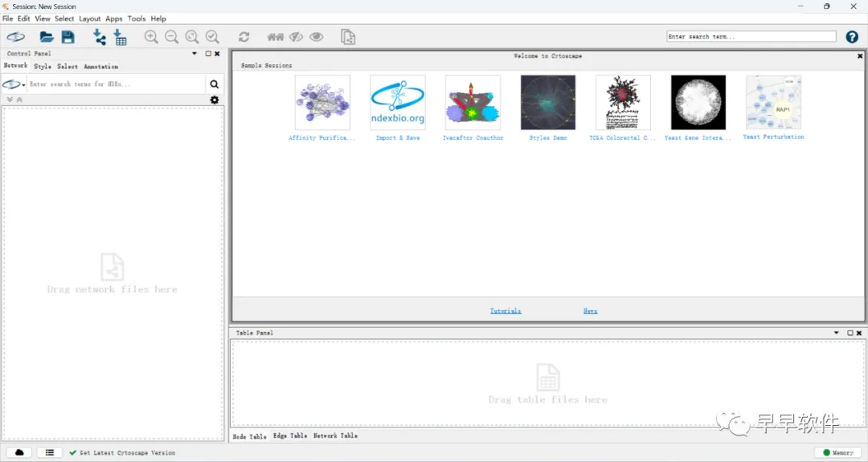Open Yeast Gene Interactions sample thumbnail
The width and height of the screenshot is (868, 462).
[698, 102]
